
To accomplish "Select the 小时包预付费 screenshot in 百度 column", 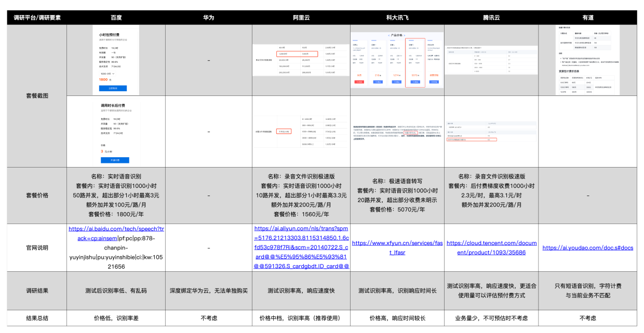I will pos(116,60).
